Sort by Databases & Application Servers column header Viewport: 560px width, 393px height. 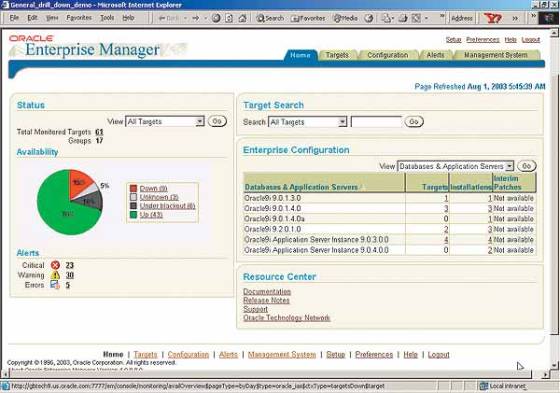301,187
